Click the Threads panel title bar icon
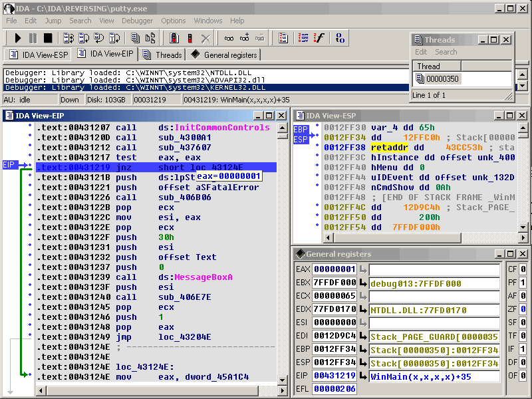Image resolution: width=532 pixels, height=399 pixels. tap(419, 40)
